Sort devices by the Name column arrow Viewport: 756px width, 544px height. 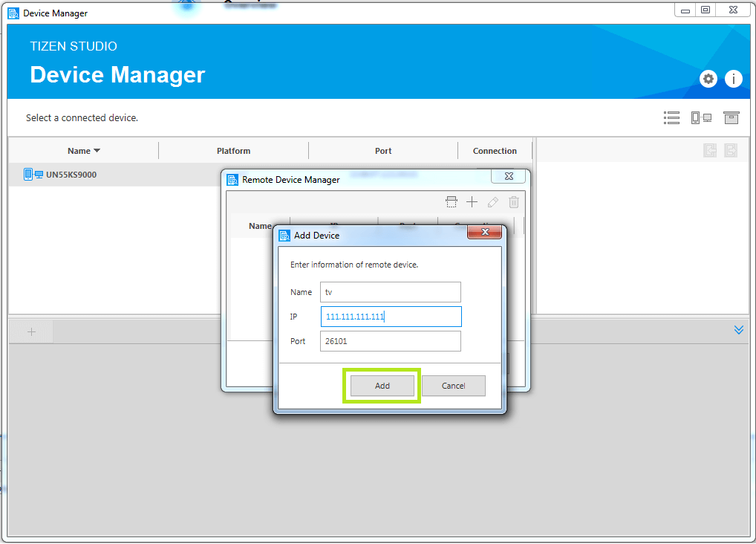[97, 151]
